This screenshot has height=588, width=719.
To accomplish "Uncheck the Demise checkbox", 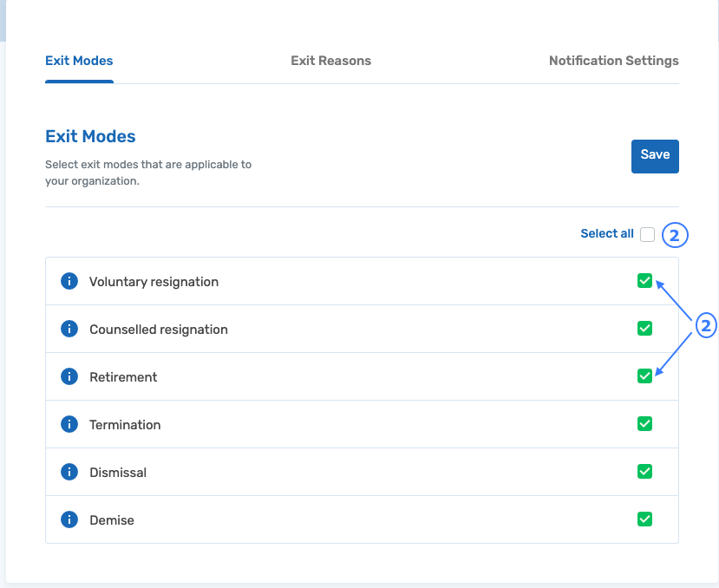I will 644,519.
